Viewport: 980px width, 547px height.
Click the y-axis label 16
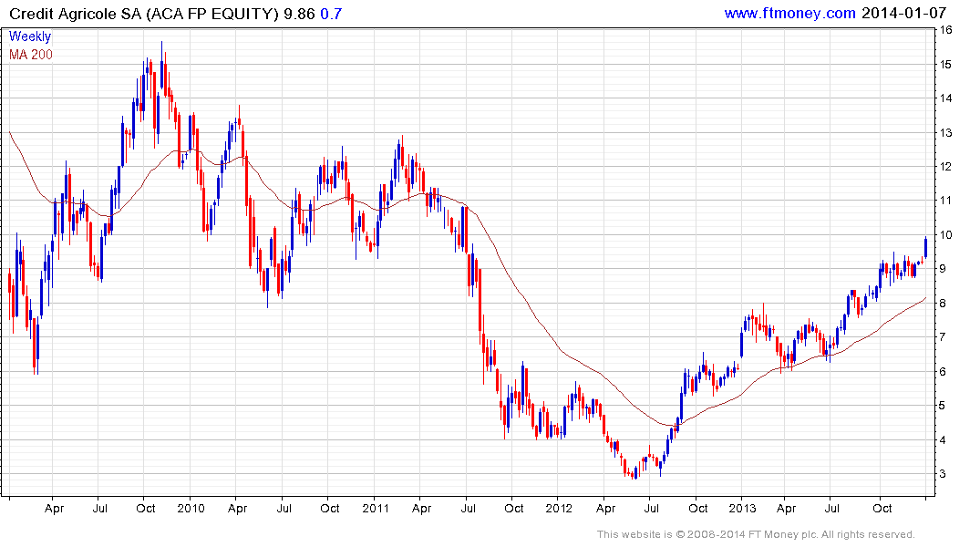point(945,30)
